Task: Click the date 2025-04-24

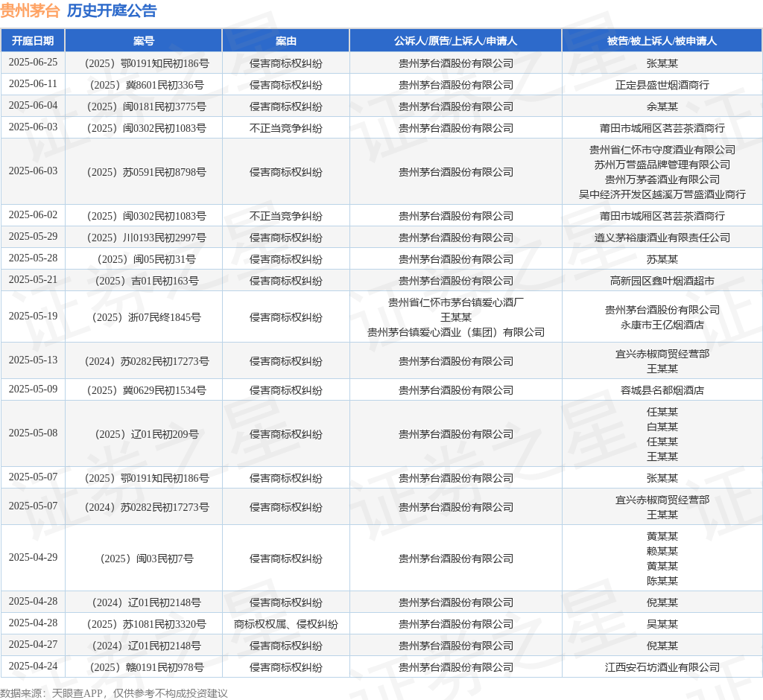Action: [x=33, y=666]
